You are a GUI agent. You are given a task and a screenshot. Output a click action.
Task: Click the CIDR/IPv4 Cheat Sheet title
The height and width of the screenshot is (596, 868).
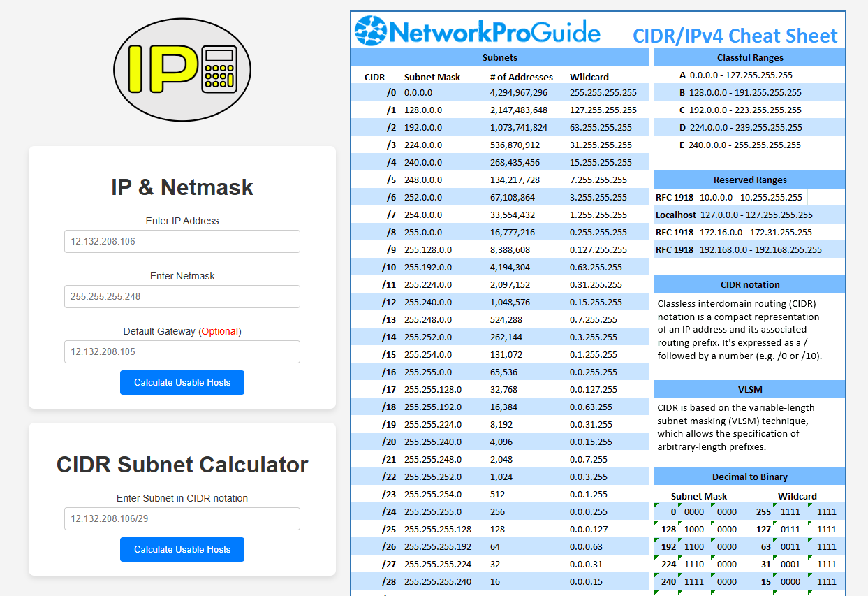tap(735, 36)
